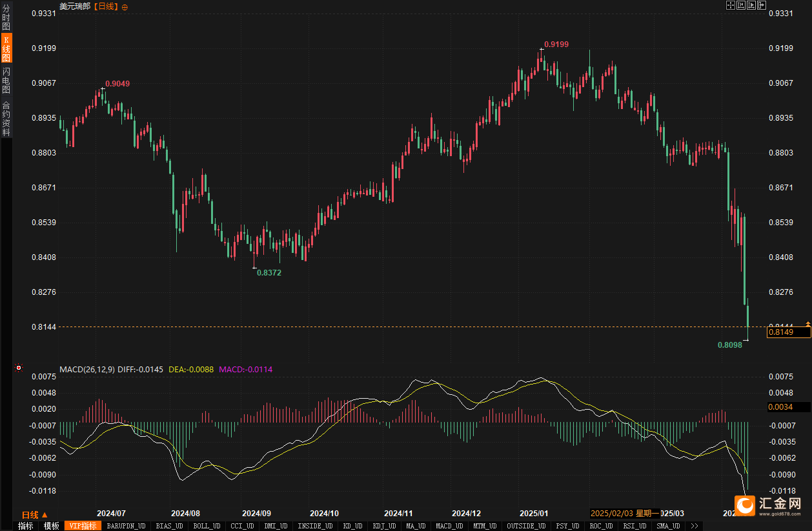The image size is (812, 531).
Task: Open the 合约资料 side tab
Action: (6, 118)
